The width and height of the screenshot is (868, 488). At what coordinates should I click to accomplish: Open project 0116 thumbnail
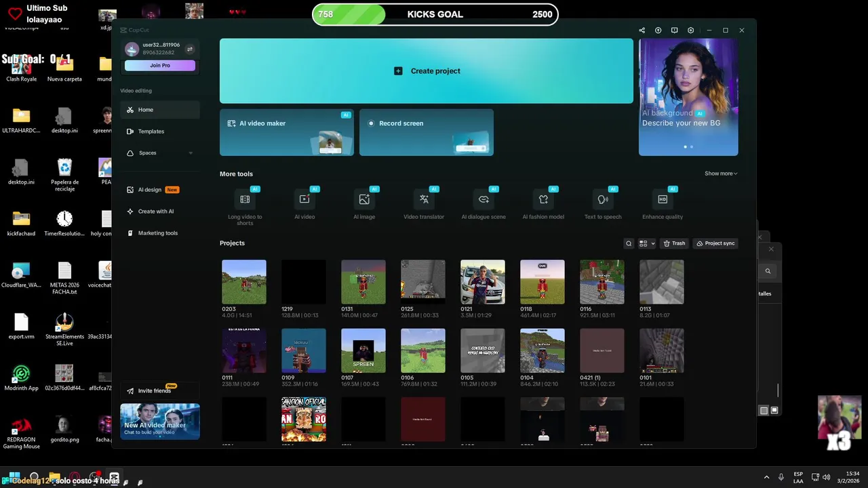602,282
